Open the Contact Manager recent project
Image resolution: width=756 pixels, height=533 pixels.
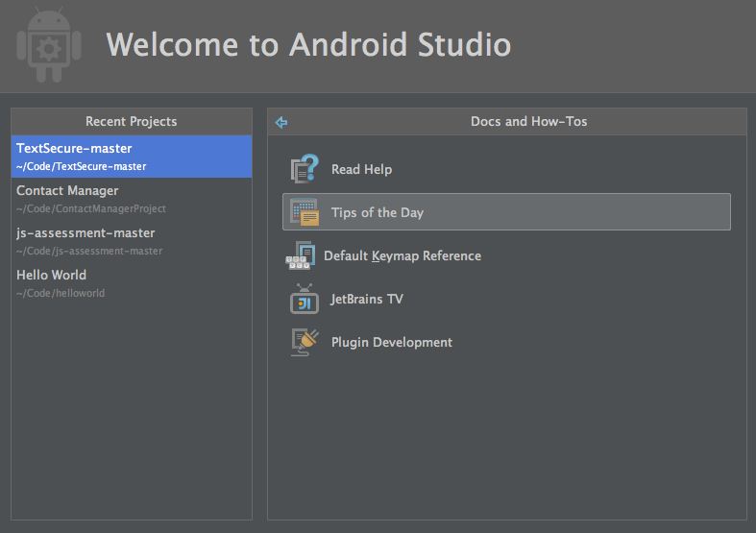(x=67, y=190)
